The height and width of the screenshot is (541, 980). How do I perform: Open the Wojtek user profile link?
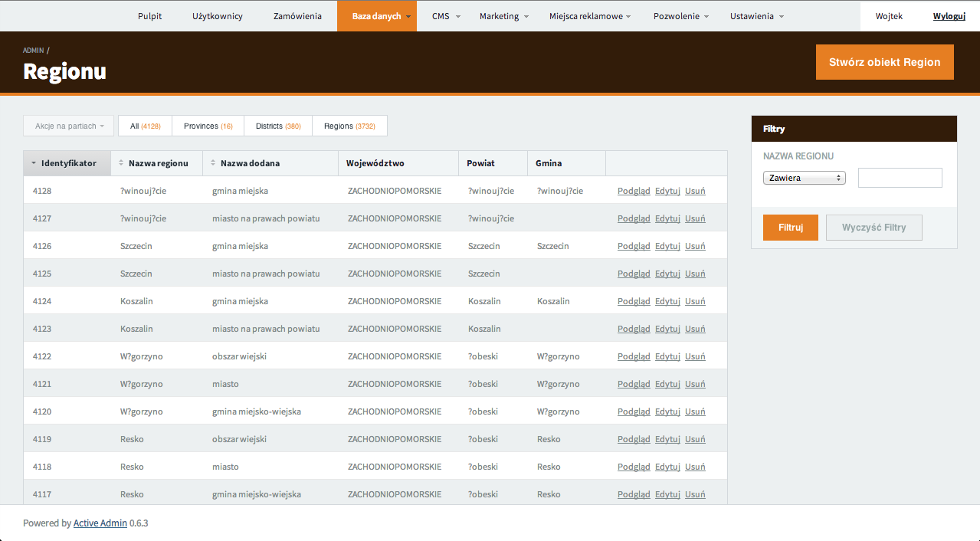click(x=889, y=16)
